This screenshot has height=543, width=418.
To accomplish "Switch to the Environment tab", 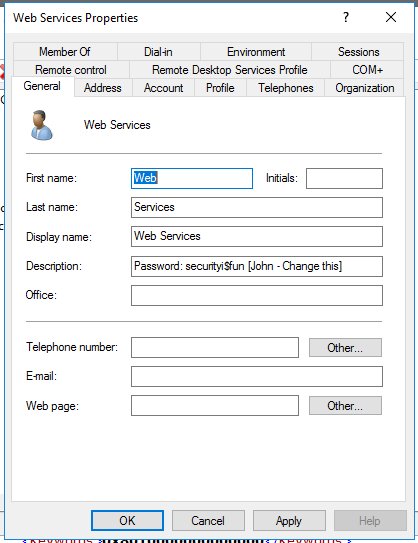I will pos(256,52).
